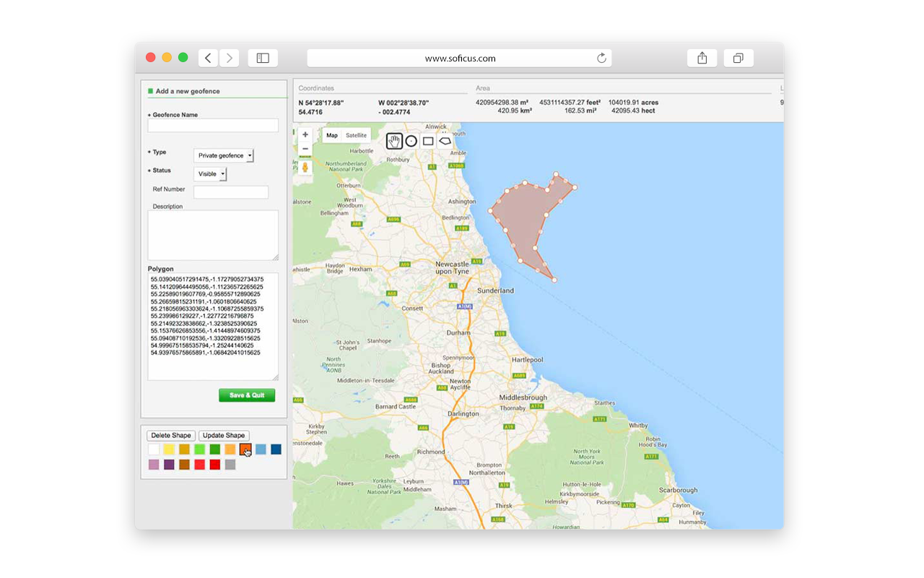Click the www.soficus.com address bar
This screenshot has height=578, width=924.
pos(459,59)
